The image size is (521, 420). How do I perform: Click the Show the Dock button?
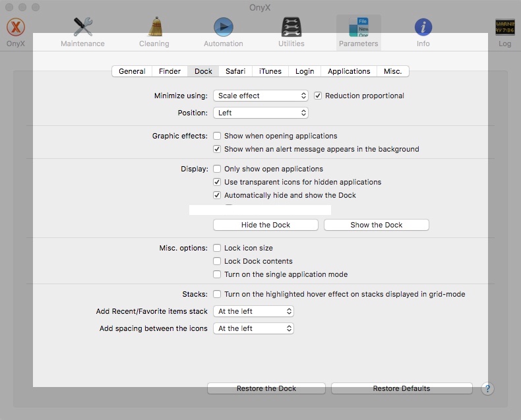click(x=376, y=225)
